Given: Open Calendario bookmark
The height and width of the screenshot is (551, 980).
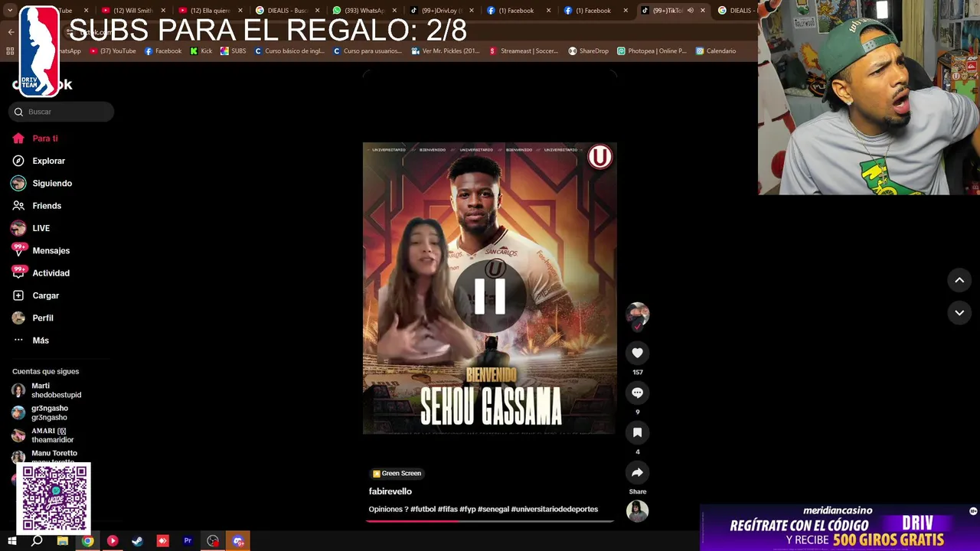Looking at the screenshot, I should pyautogui.click(x=716, y=51).
